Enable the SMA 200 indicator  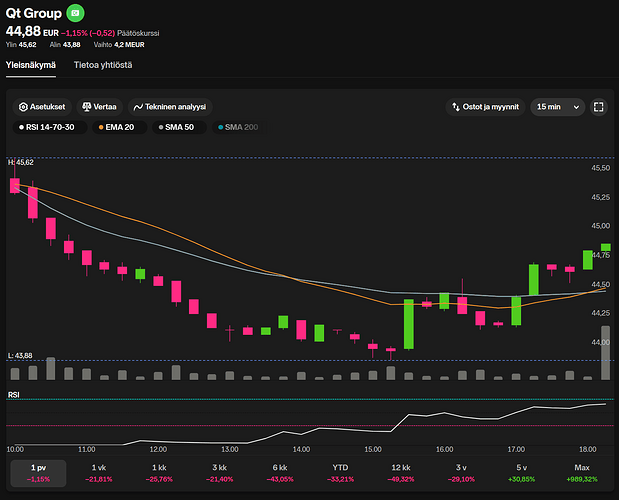click(236, 127)
